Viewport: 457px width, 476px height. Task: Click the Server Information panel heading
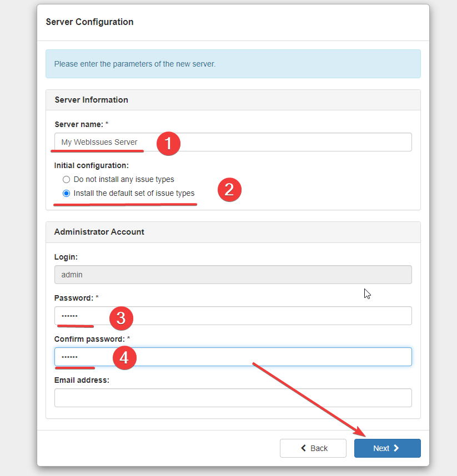point(91,100)
